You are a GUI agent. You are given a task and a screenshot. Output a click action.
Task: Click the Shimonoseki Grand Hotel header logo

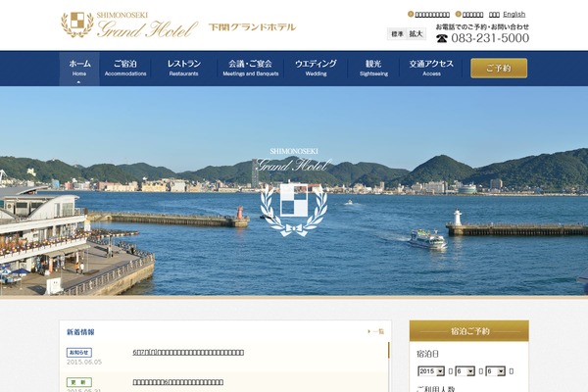point(129,24)
